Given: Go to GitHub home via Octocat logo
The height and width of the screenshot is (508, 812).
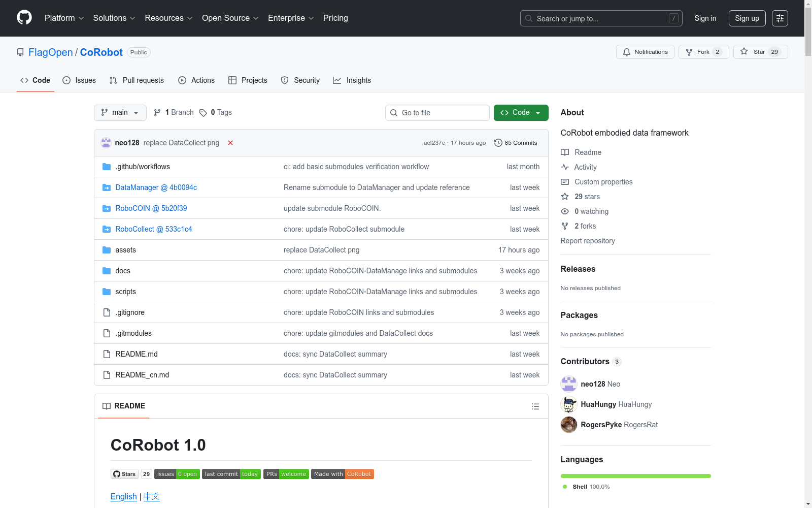Looking at the screenshot, I should pyautogui.click(x=24, y=18).
